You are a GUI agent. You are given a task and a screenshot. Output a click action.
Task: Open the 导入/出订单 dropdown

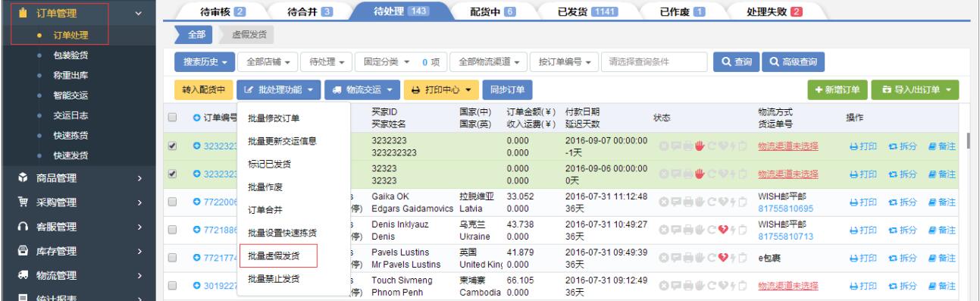pos(916,90)
